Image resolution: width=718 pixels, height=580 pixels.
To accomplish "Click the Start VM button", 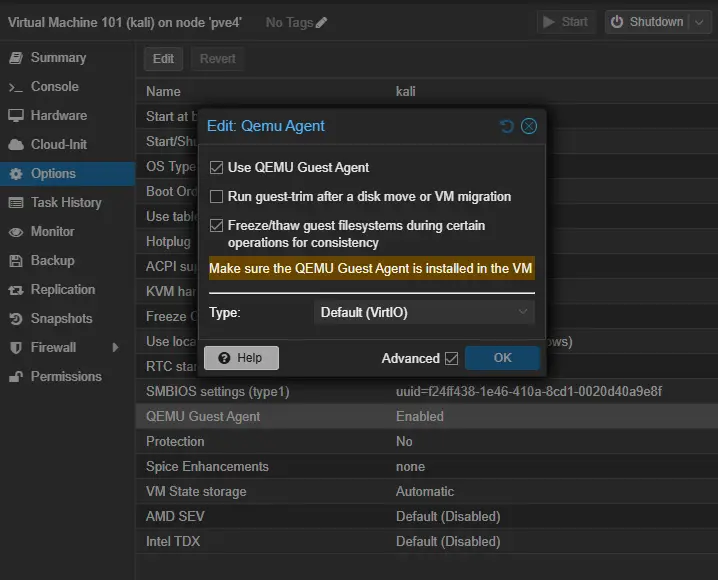I will [x=566, y=22].
